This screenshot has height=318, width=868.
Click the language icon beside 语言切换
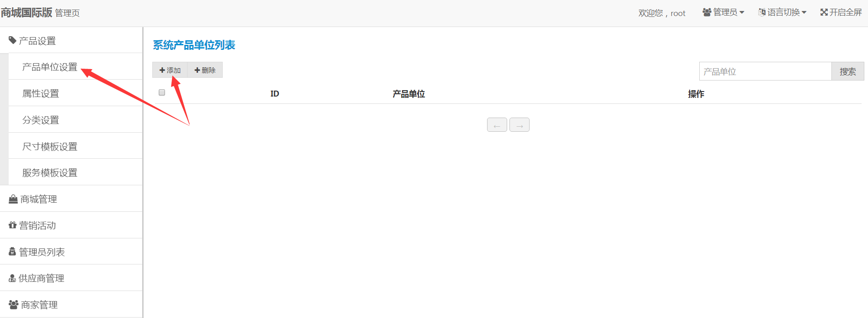pos(761,12)
